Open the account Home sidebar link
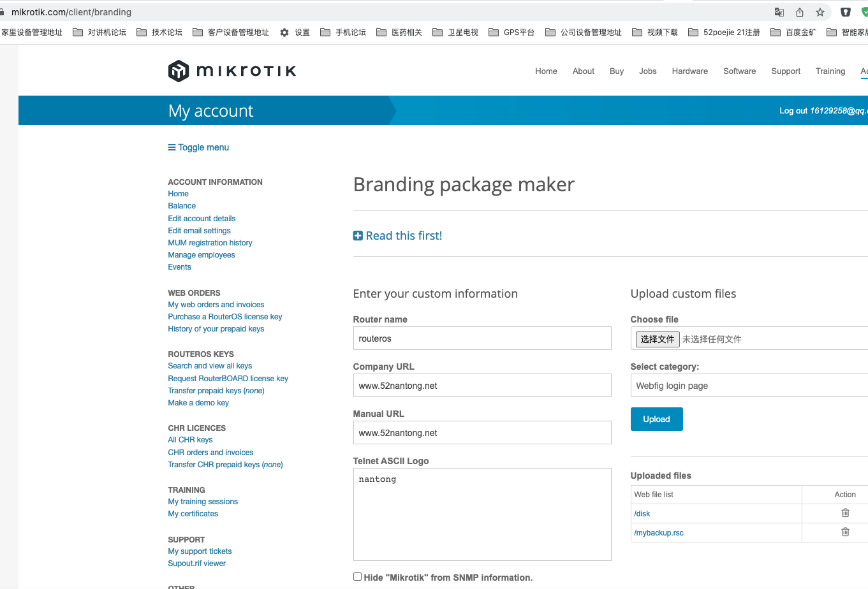Image resolution: width=868 pixels, height=589 pixels. click(x=178, y=194)
